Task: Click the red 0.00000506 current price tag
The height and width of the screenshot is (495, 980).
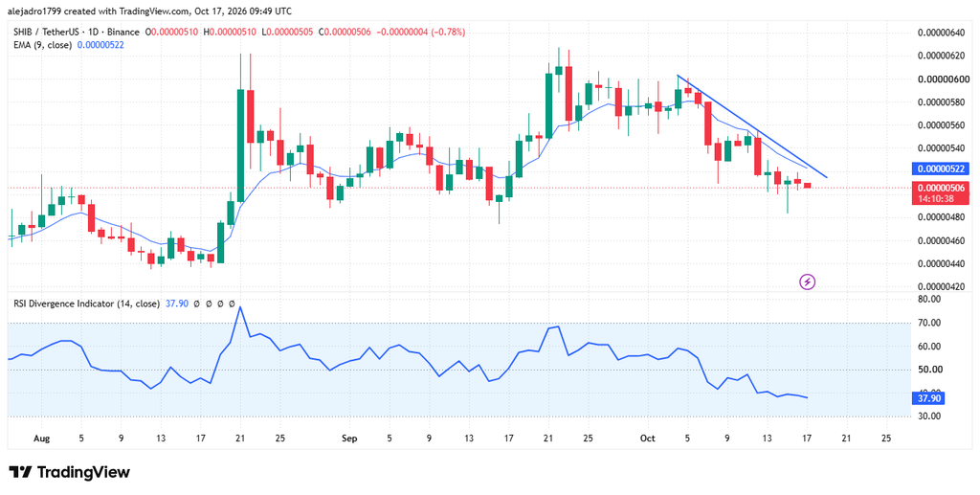Action: (941, 188)
